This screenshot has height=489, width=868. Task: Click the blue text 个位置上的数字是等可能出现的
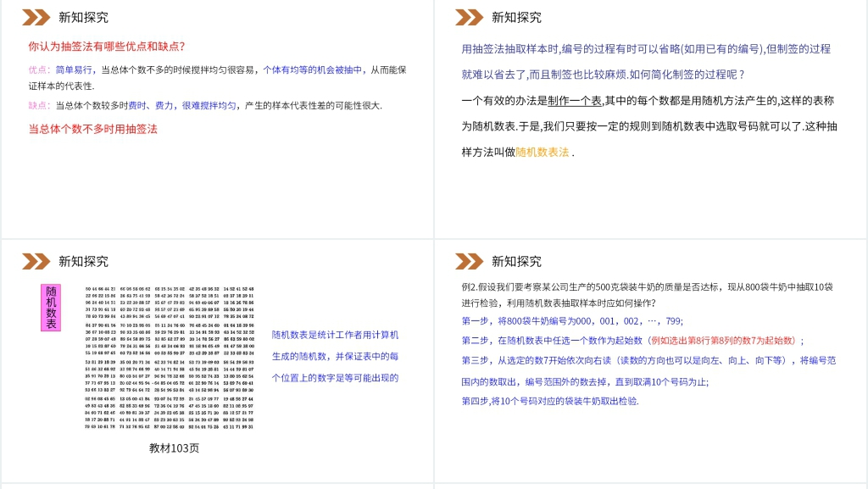point(335,378)
